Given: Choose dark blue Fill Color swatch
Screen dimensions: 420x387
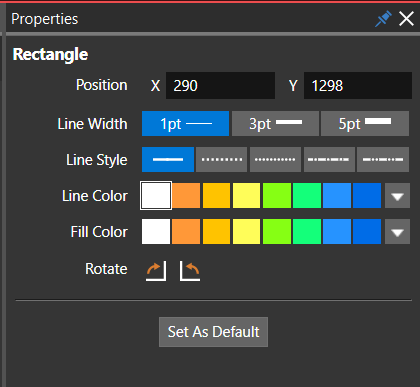Looking at the screenshot, I should [x=367, y=232].
